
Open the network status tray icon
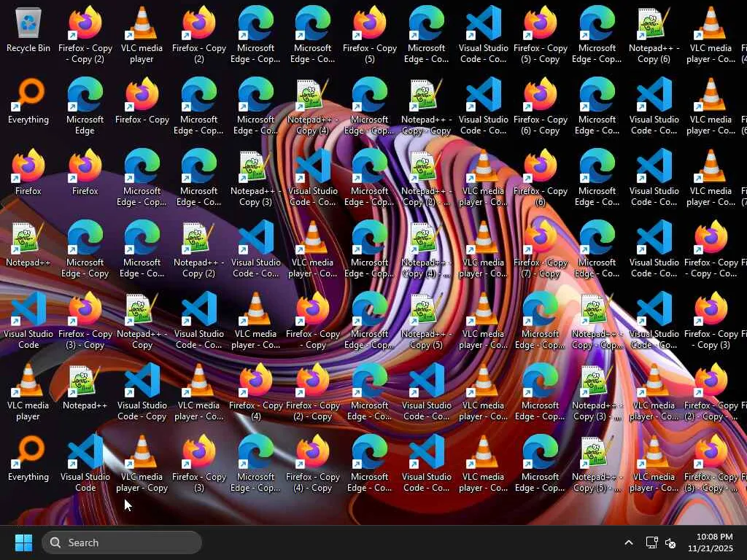coord(651,542)
